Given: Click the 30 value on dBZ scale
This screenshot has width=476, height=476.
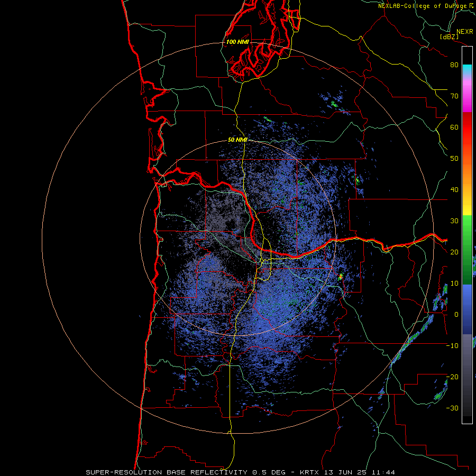Looking at the screenshot, I should point(454,221).
